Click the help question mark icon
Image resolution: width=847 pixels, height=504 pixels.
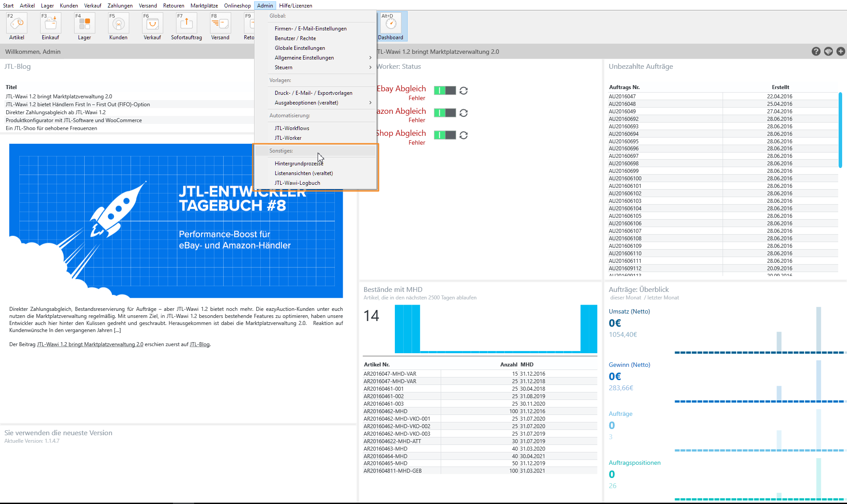tap(816, 52)
